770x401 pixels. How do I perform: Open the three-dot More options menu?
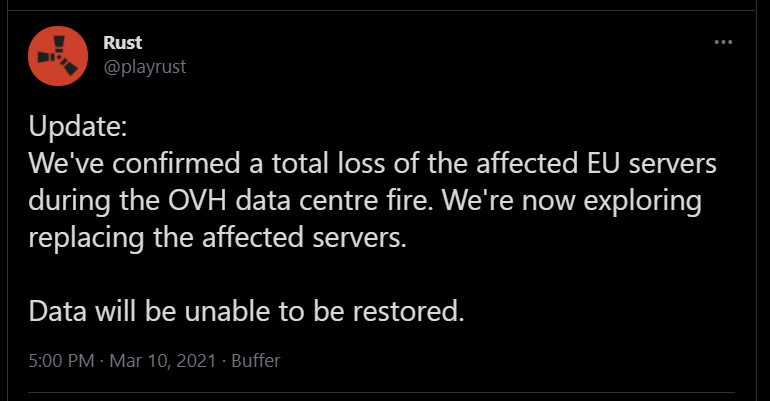(x=723, y=42)
